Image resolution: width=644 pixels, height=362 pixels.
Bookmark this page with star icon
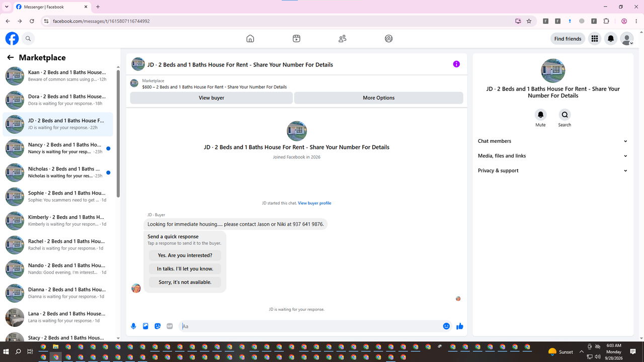tap(529, 21)
